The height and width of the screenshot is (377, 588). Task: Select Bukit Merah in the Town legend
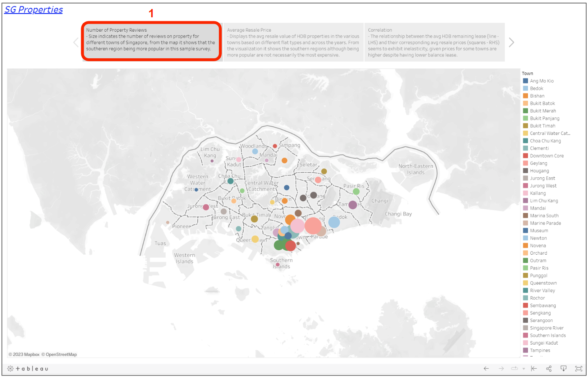click(543, 111)
